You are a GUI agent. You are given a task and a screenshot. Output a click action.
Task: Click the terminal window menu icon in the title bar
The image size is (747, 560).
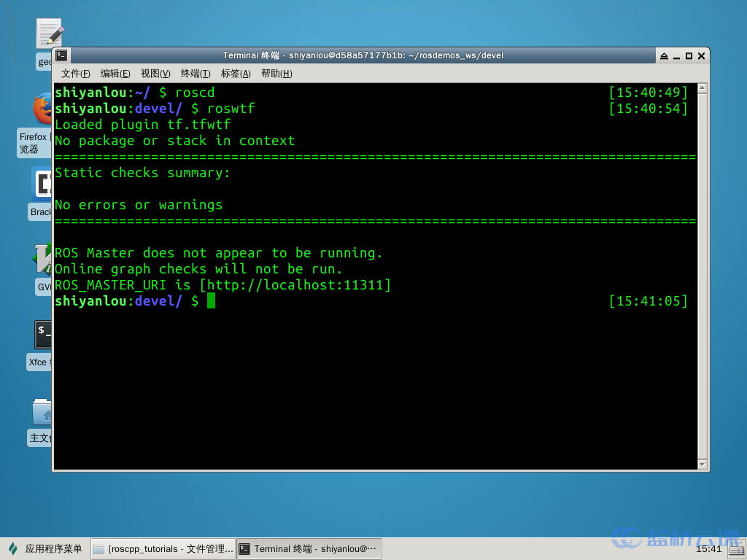click(61, 55)
